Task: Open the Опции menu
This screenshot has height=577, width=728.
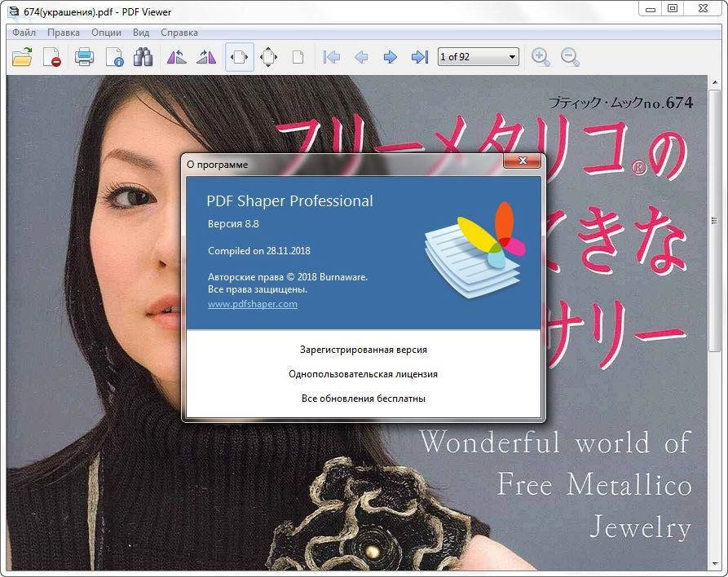Action: (106, 33)
